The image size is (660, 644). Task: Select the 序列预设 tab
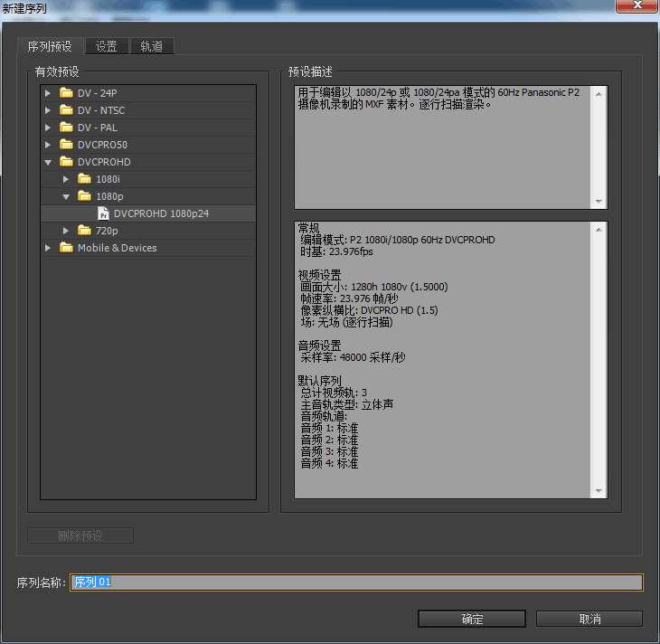(x=51, y=46)
